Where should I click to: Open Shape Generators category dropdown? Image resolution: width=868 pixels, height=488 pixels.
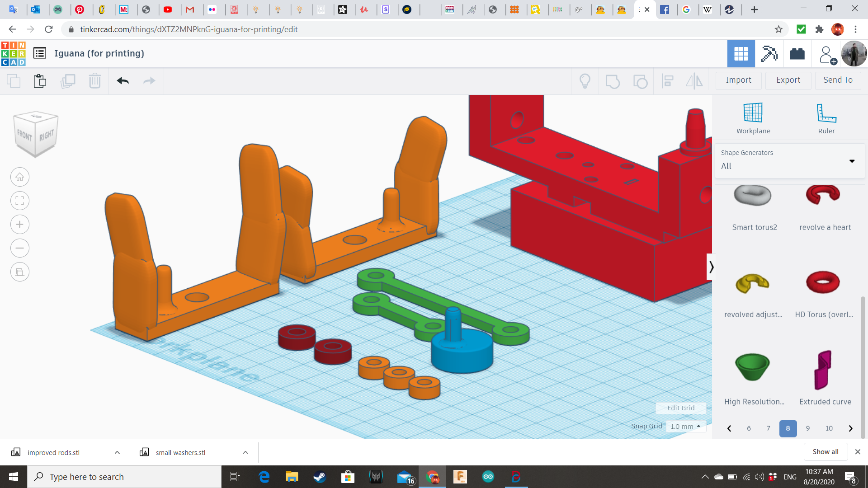[x=852, y=161]
